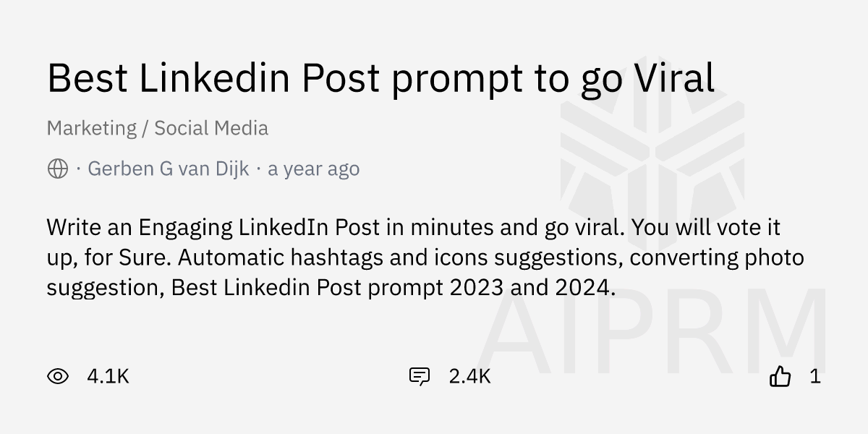Upvote with the thumbs up icon

click(x=780, y=376)
